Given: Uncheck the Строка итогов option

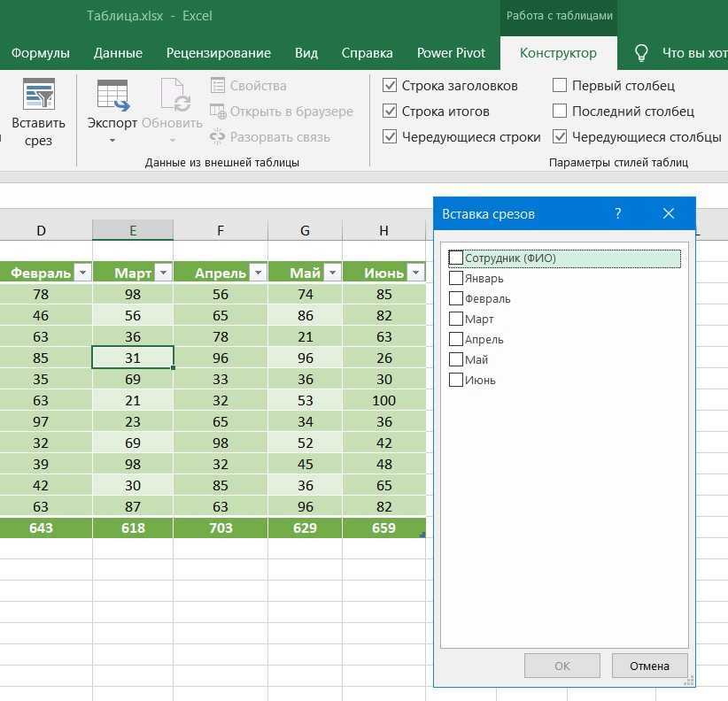Looking at the screenshot, I should click(x=390, y=112).
